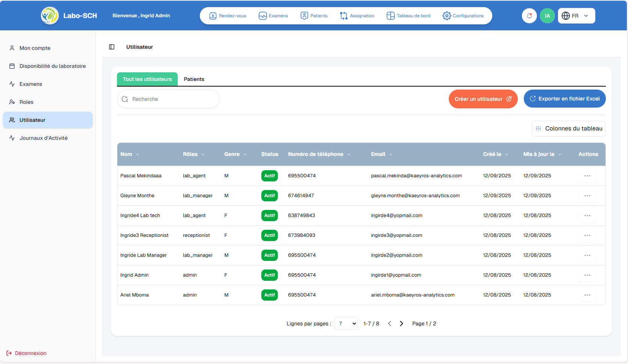This screenshot has width=628, height=364.
Task: Sort the table by the Nom column chevron
Action: tap(138, 154)
